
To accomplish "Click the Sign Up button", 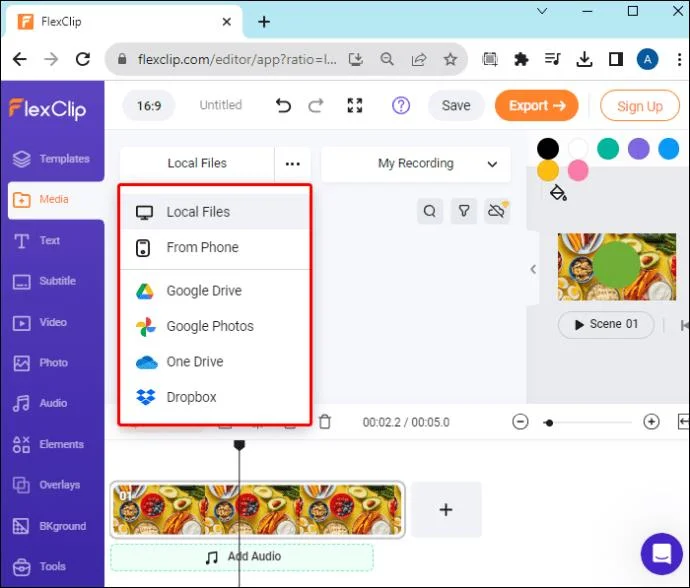I will coord(640,106).
